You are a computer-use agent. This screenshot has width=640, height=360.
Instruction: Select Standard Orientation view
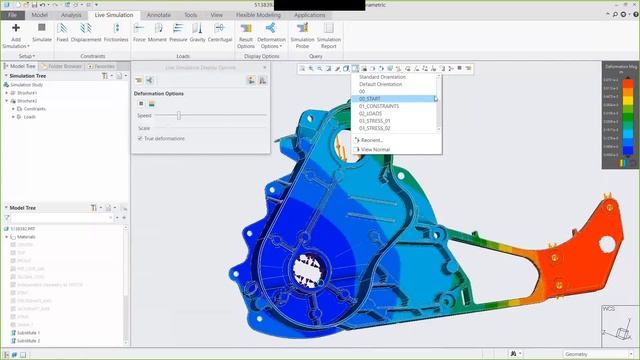tap(382, 77)
